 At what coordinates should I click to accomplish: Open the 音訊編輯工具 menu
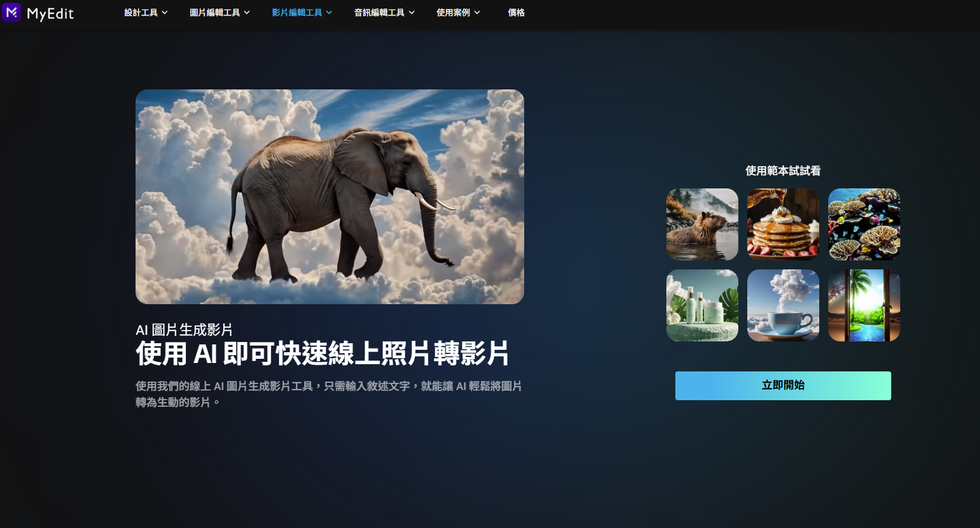pyautogui.click(x=379, y=13)
